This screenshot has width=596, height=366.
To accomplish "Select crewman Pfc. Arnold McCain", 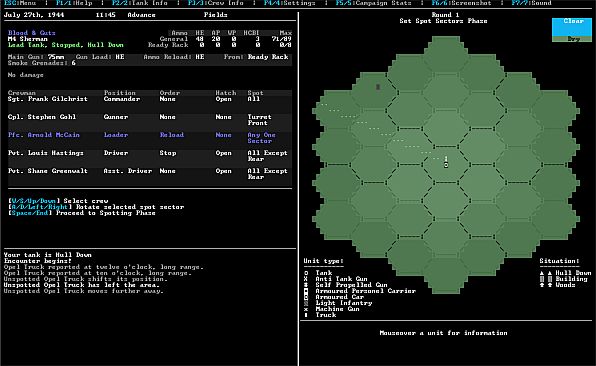I will click(x=44, y=135).
